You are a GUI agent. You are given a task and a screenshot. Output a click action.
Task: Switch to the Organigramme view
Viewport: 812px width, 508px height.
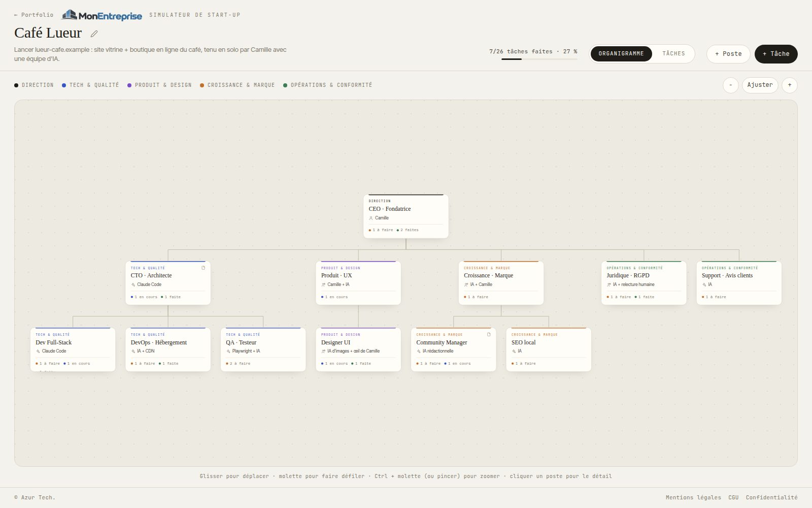pos(621,53)
